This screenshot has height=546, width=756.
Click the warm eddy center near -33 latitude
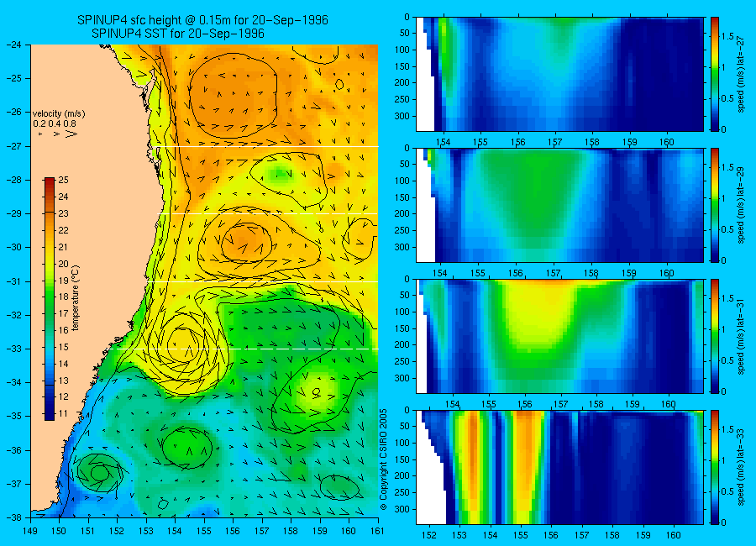click(x=182, y=344)
